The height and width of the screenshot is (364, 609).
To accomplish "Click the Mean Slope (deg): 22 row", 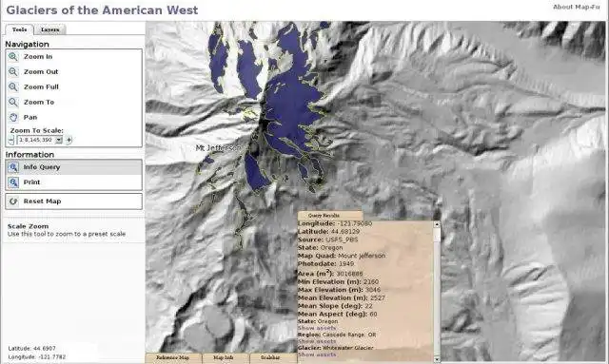I will coord(335,306).
